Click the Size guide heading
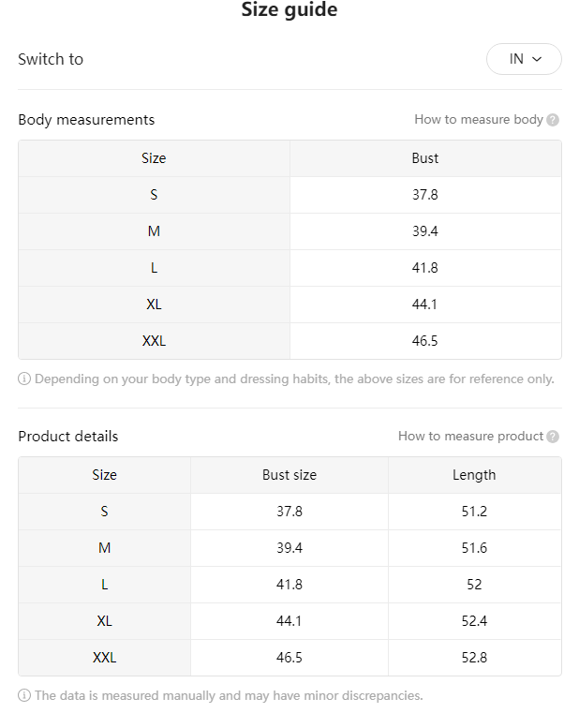The width and height of the screenshot is (579, 728). click(289, 9)
